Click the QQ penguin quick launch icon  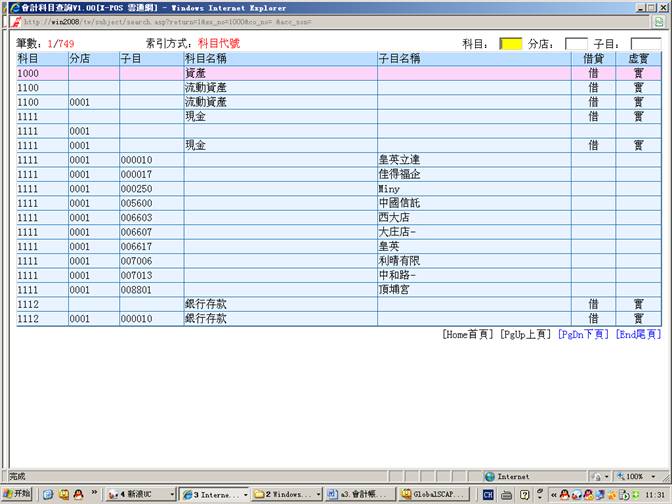click(78, 494)
